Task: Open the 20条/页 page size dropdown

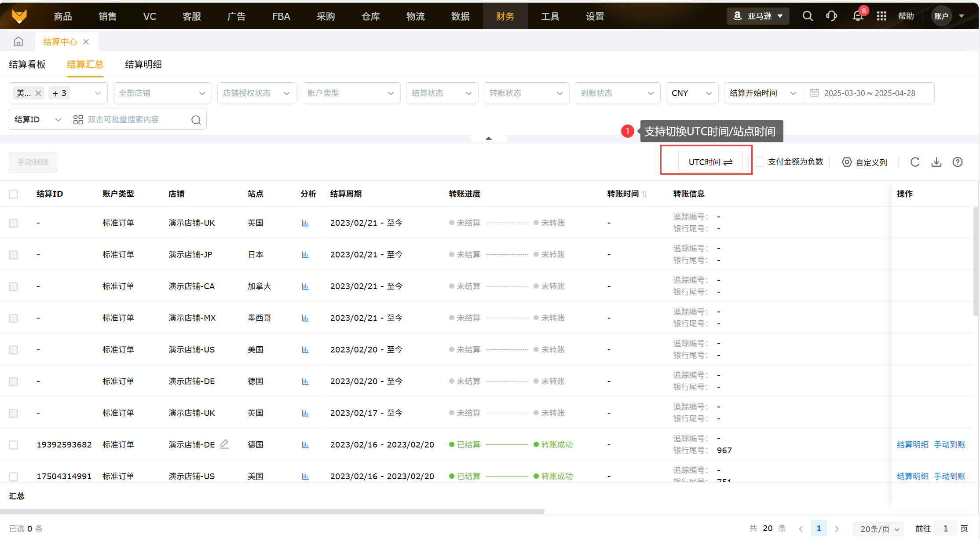Action: [x=879, y=528]
